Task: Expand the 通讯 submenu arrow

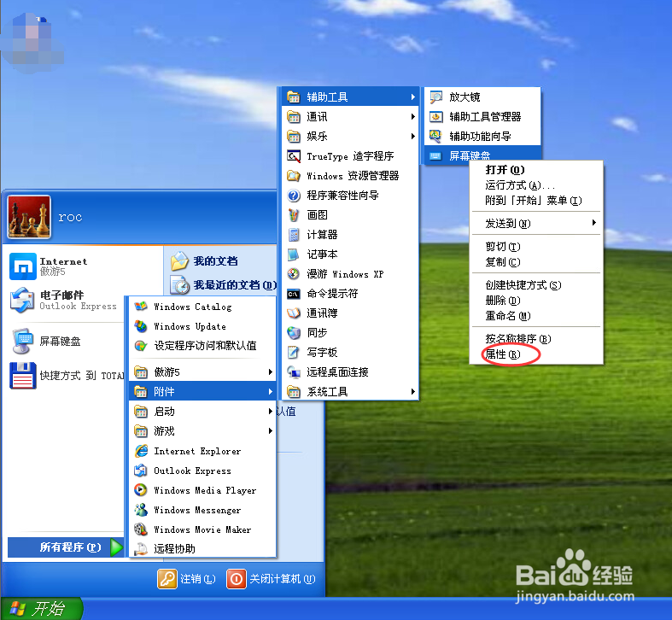Action: coord(412,117)
